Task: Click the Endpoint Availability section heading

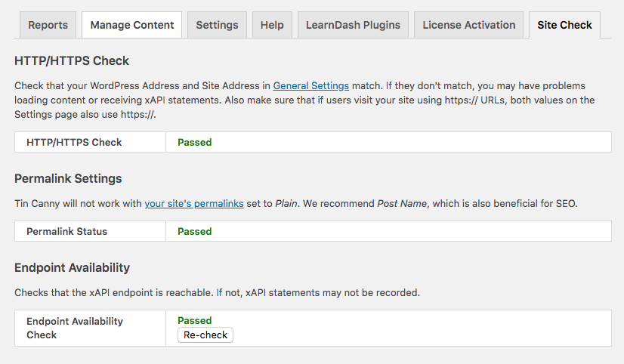Action: click(x=72, y=267)
